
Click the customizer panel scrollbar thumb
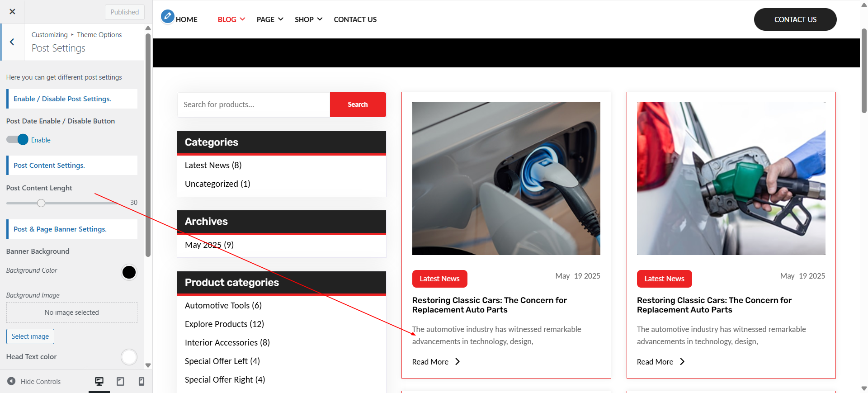[148, 145]
